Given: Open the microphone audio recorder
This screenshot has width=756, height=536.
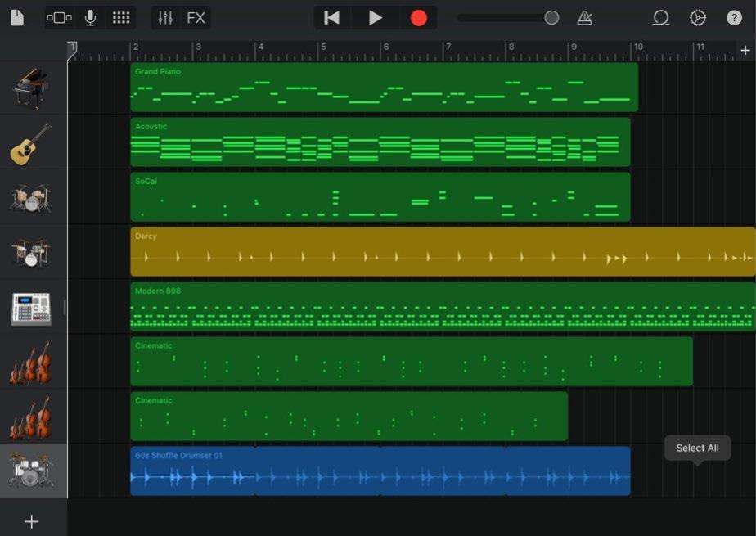Looking at the screenshot, I should [90, 18].
